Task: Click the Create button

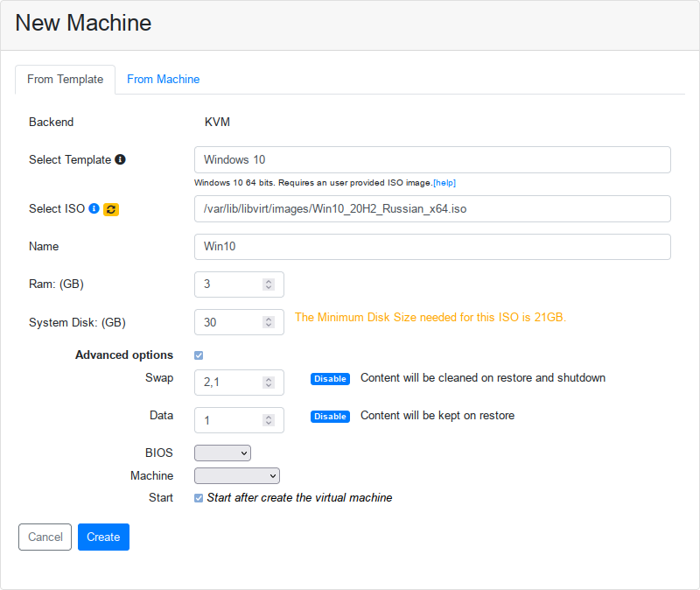Action: 103,537
